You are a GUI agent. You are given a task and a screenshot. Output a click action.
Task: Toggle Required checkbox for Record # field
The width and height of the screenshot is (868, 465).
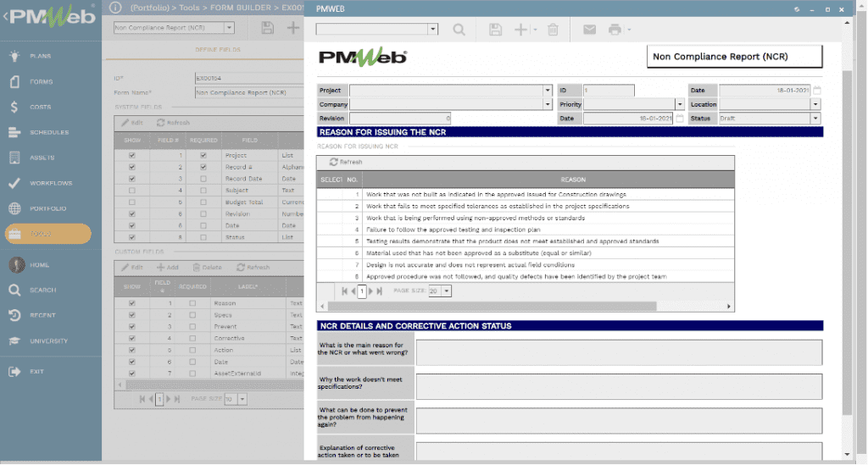[x=203, y=167]
